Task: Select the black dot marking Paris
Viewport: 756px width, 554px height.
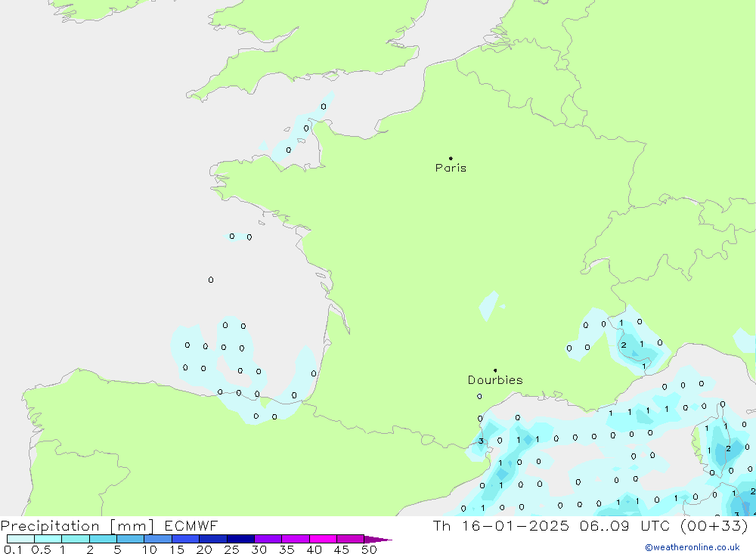Action: tap(451, 158)
